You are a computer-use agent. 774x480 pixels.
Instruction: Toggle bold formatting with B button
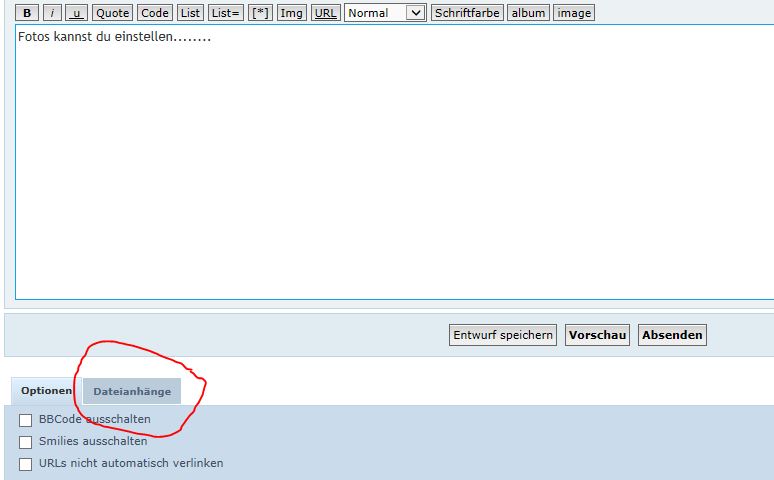click(28, 13)
